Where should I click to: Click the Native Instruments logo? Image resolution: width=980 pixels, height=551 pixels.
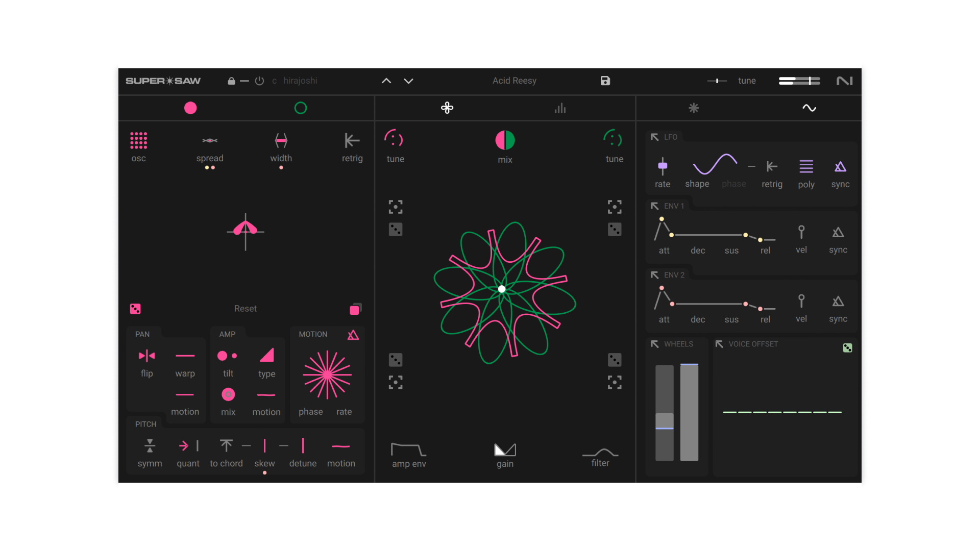pyautogui.click(x=845, y=81)
